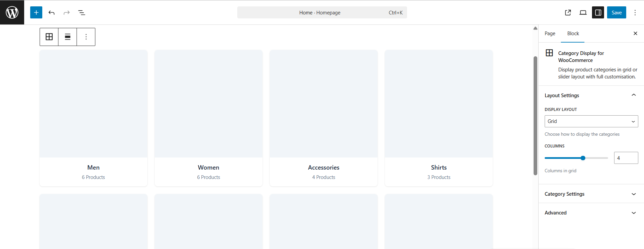Expand the Category Settings panel
Viewport: 644px width, 249px height.
(x=591, y=194)
